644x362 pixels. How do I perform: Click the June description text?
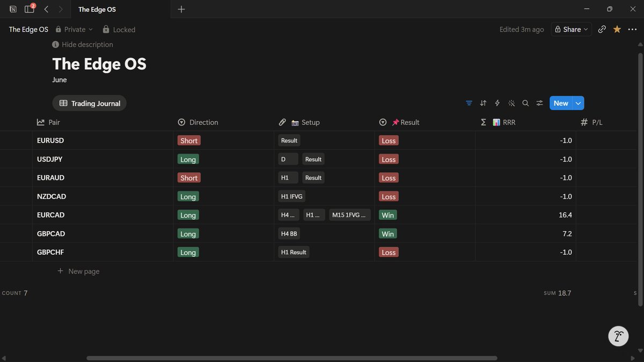click(x=60, y=80)
